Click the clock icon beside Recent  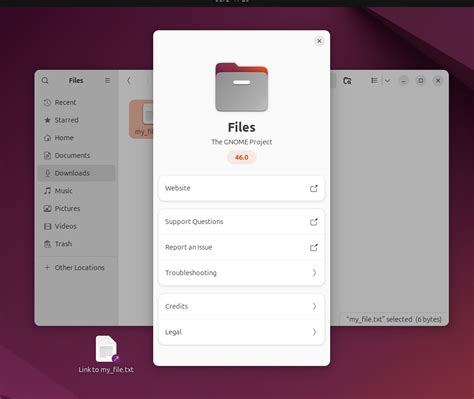point(47,102)
